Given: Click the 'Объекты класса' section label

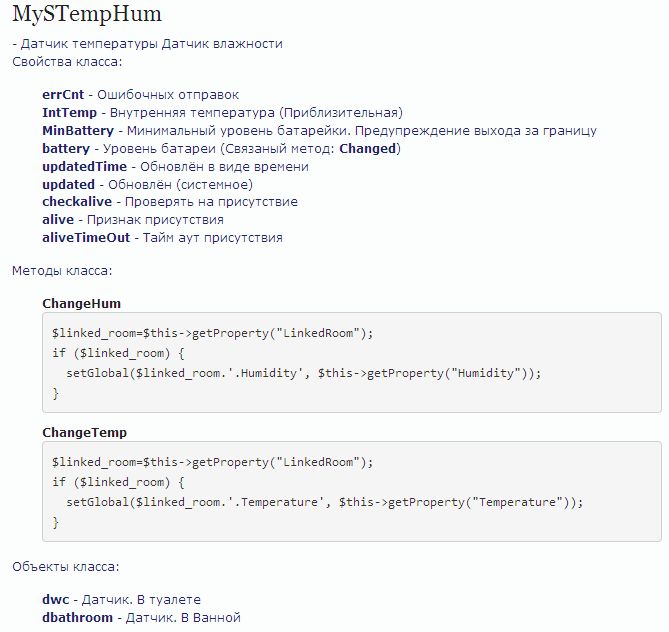Looking at the screenshot, I should 66,567.
